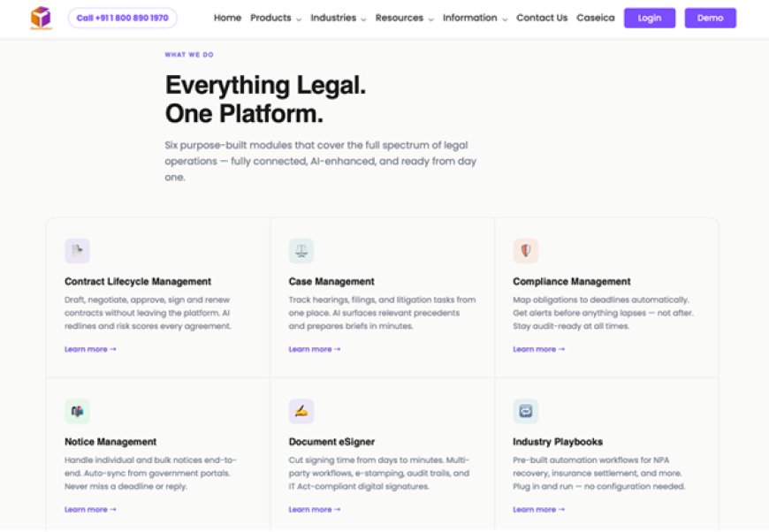The image size is (769, 532).
Task: Open the Information menu item
Action: 470,18
